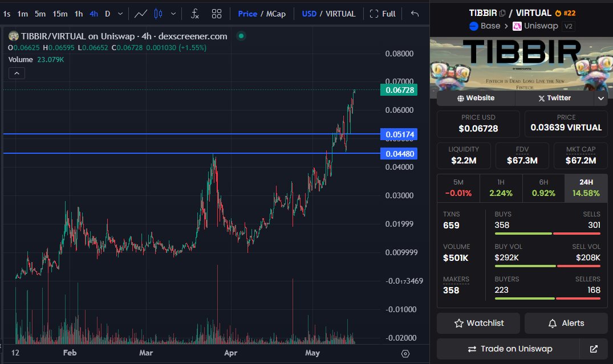Image resolution: width=613 pixels, height=364 pixels.
Task: Click the current price 0.06728 axis label
Action: coord(399,90)
